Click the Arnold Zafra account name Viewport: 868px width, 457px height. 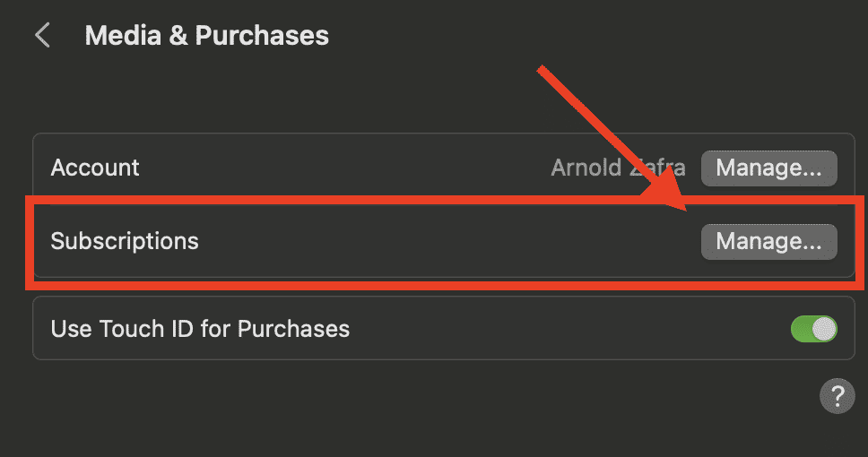click(x=617, y=168)
